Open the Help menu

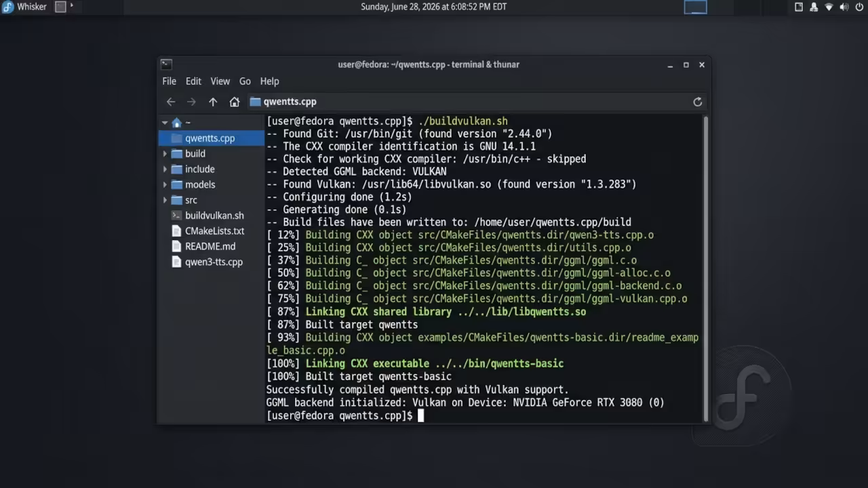(x=269, y=81)
